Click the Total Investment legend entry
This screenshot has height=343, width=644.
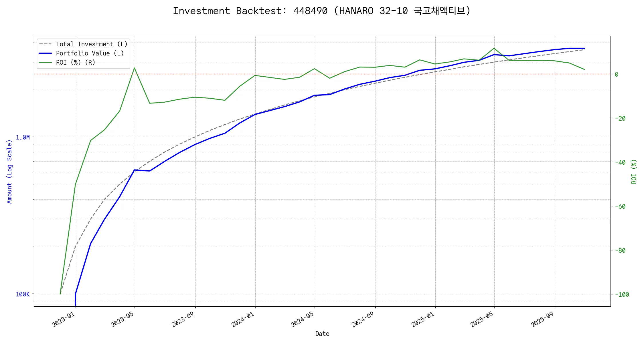point(91,44)
